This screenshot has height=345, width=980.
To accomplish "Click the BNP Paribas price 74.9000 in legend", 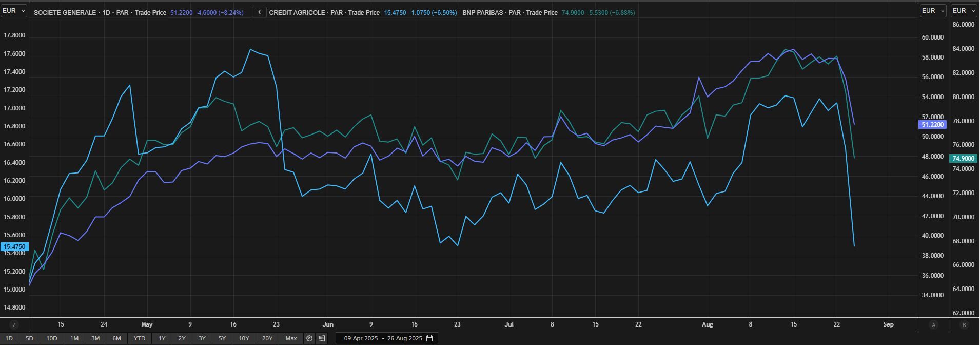I will pyautogui.click(x=573, y=12).
